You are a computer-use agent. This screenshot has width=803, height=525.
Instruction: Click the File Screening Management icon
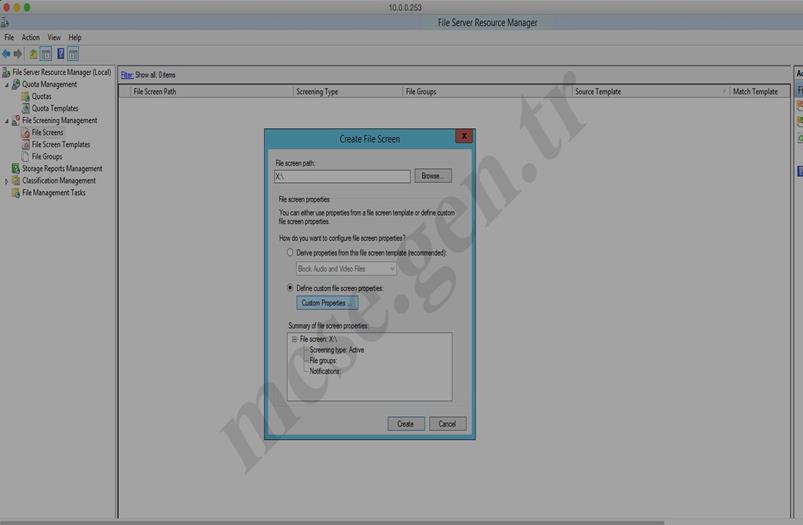pos(16,120)
